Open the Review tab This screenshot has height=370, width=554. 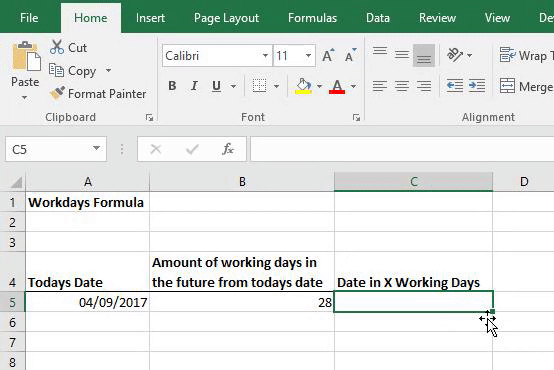[x=437, y=18]
